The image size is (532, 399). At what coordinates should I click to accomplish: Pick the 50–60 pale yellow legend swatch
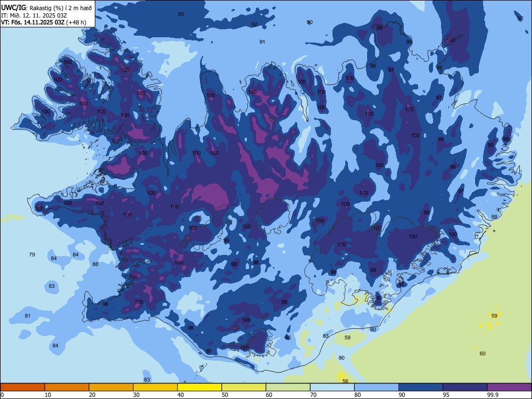coord(244,387)
